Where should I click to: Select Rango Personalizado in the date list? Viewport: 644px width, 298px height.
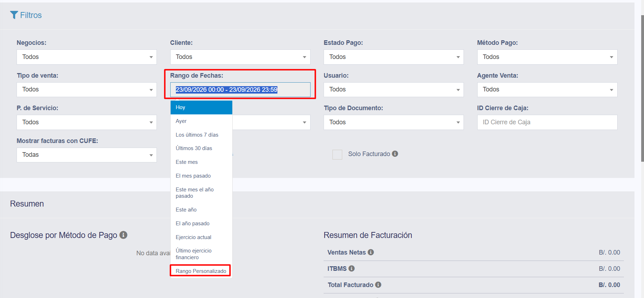201,271
